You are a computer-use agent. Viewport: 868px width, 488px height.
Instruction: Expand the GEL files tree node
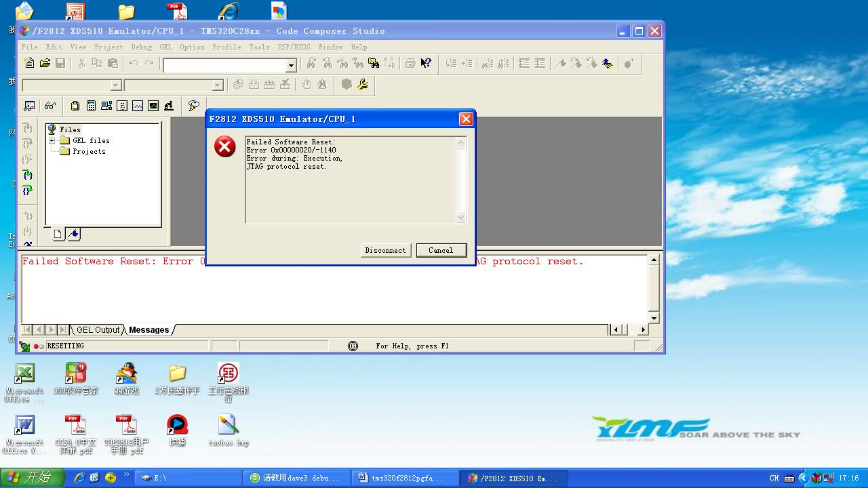tap(52, 140)
